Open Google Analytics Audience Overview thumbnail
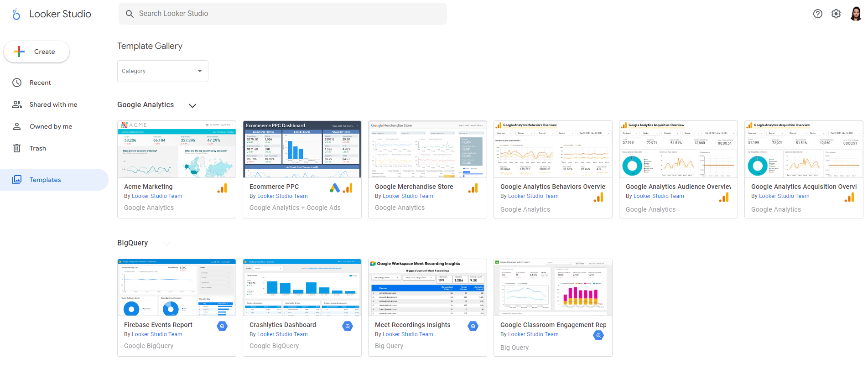 (x=678, y=149)
